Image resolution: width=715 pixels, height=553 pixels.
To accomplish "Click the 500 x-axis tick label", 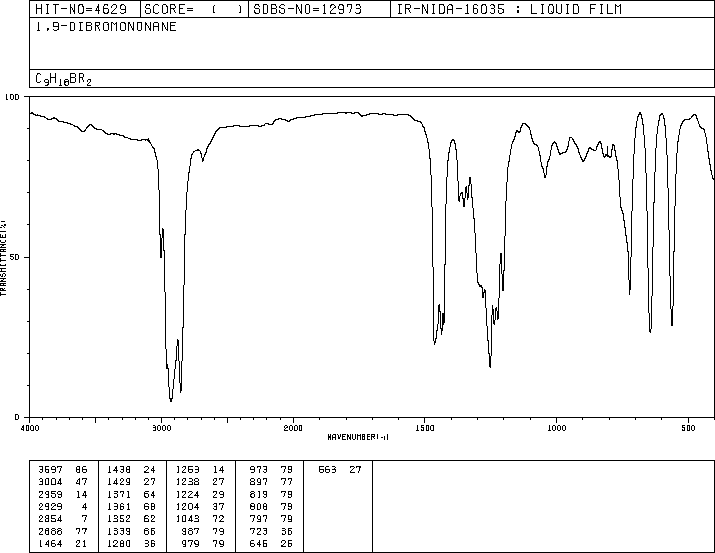I will 689,428.
